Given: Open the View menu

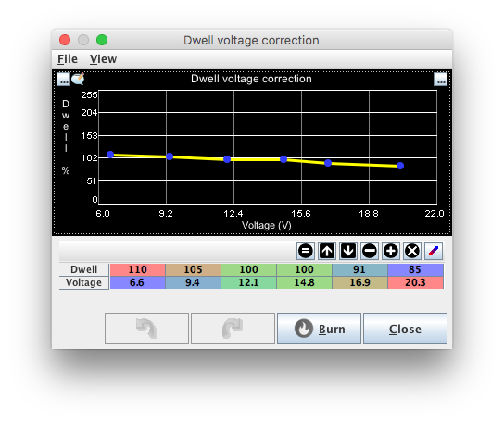Looking at the screenshot, I should click(103, 59).
